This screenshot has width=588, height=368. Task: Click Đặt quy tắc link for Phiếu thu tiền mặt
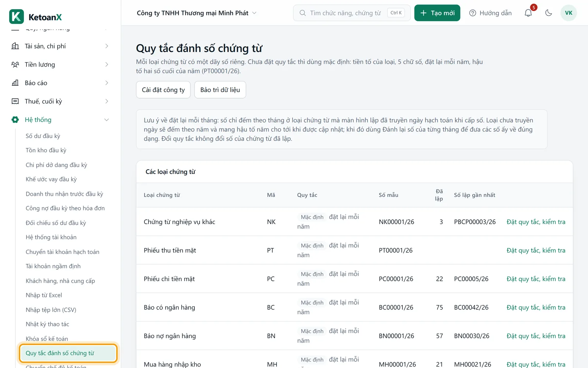click(536, 250)
